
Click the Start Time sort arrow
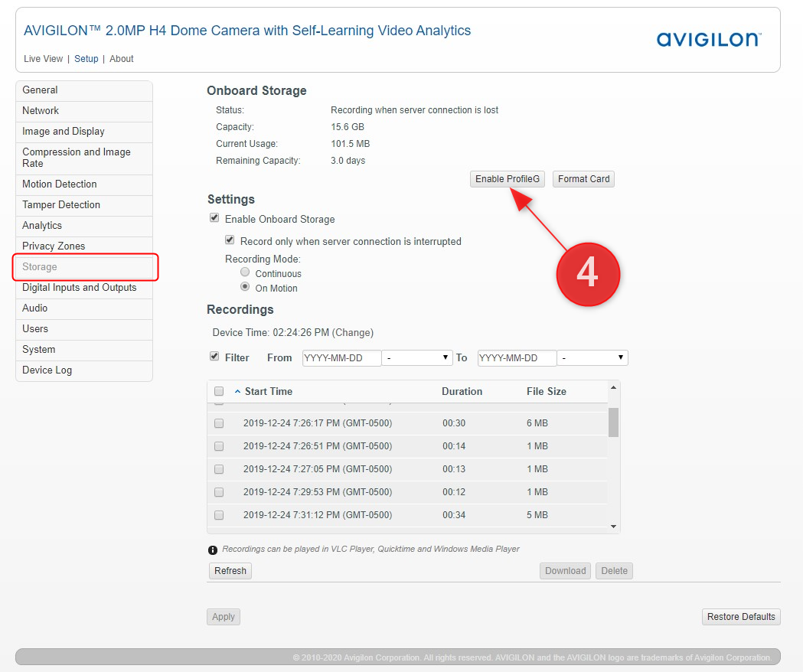pyautogui.click(x=237, y=392)
